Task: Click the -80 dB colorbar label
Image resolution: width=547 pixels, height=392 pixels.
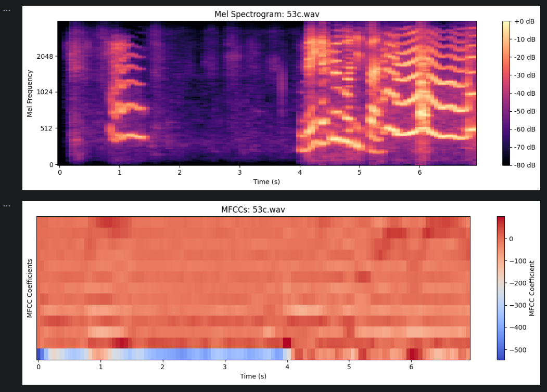Action: [525, 165]
